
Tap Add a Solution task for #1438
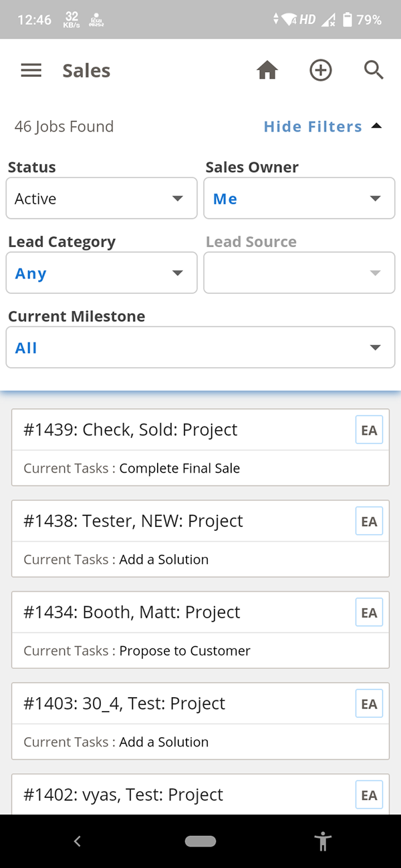click(x=164, y=560)
